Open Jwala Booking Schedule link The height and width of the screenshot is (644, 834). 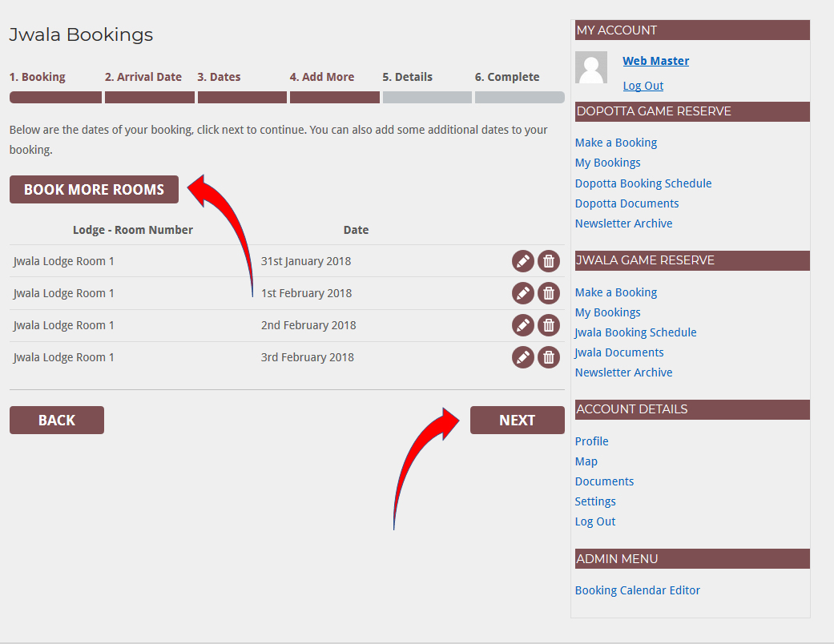tap(635, 332)
